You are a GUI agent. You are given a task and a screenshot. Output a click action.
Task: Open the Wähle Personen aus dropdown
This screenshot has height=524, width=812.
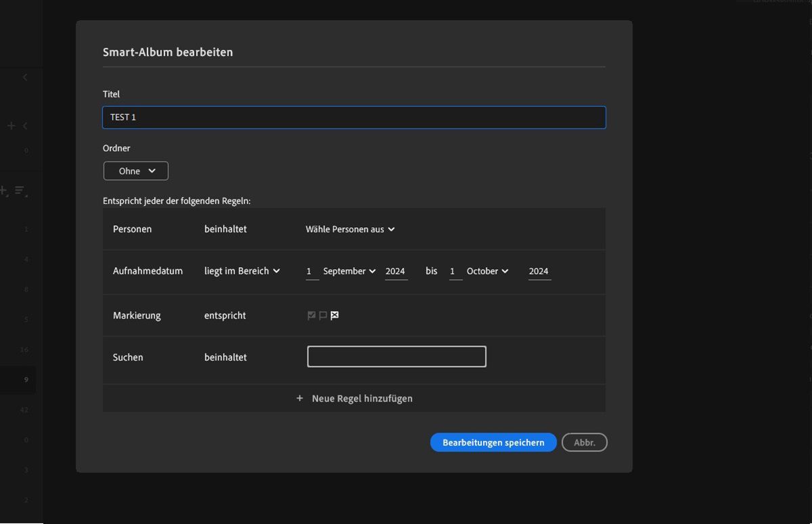(x=350, y=229)
